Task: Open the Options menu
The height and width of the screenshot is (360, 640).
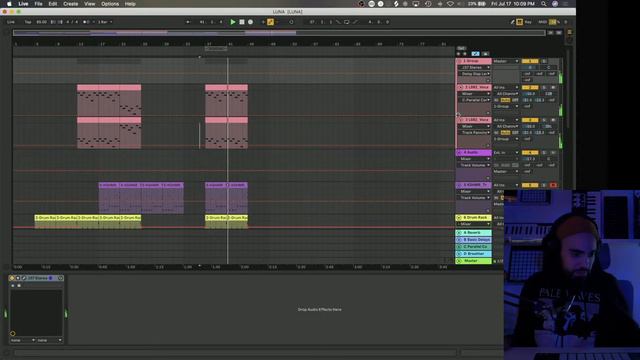Action: 110,4
